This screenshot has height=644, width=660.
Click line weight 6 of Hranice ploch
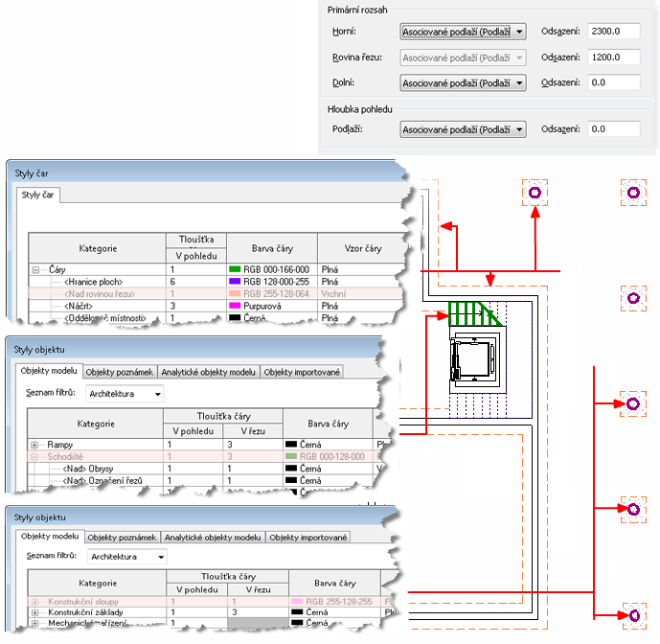pos(196,282)
